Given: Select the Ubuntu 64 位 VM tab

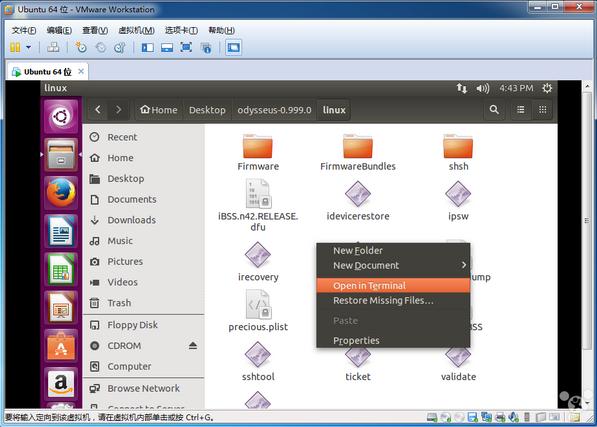Looking at the screenshot, I should click(47, 72).
